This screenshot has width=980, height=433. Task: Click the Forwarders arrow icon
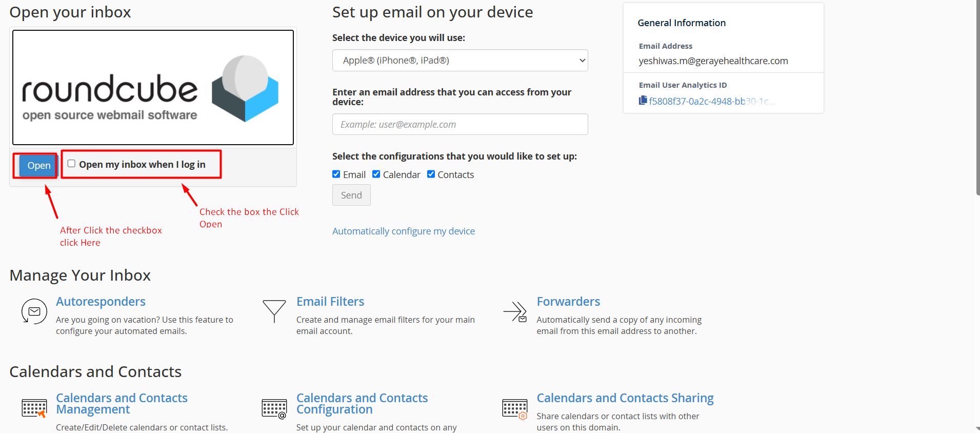click(x=515, y=311)
